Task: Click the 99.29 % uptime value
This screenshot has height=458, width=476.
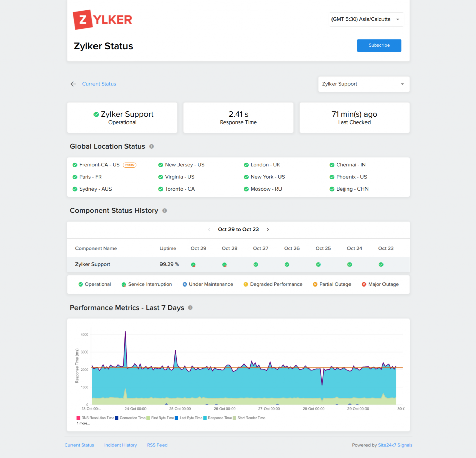Action: (169, 264)
